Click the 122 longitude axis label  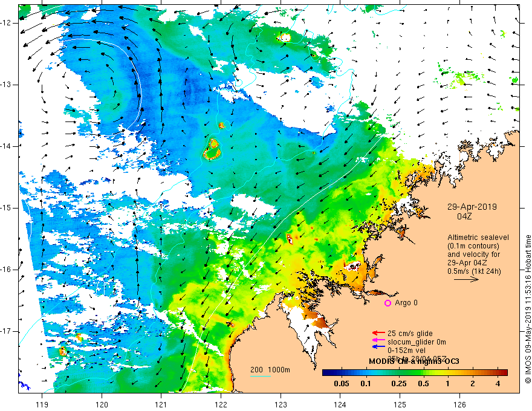[221, 404]
